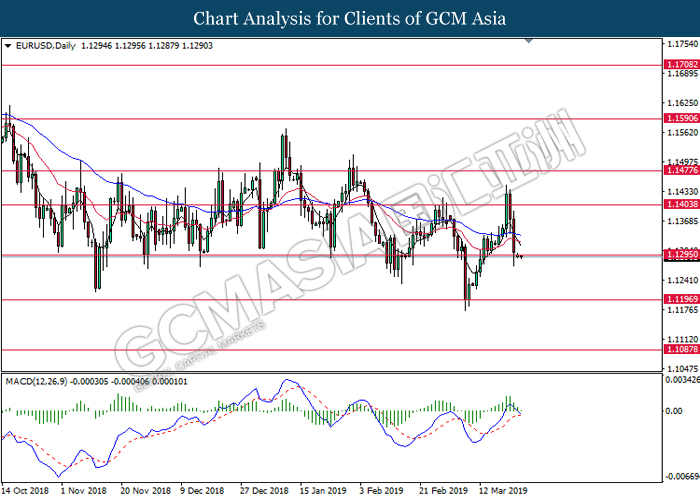Click the 12 Mar 2019 date label
Viewport: 700px width, 500px height.
click(x=503, y=491)
